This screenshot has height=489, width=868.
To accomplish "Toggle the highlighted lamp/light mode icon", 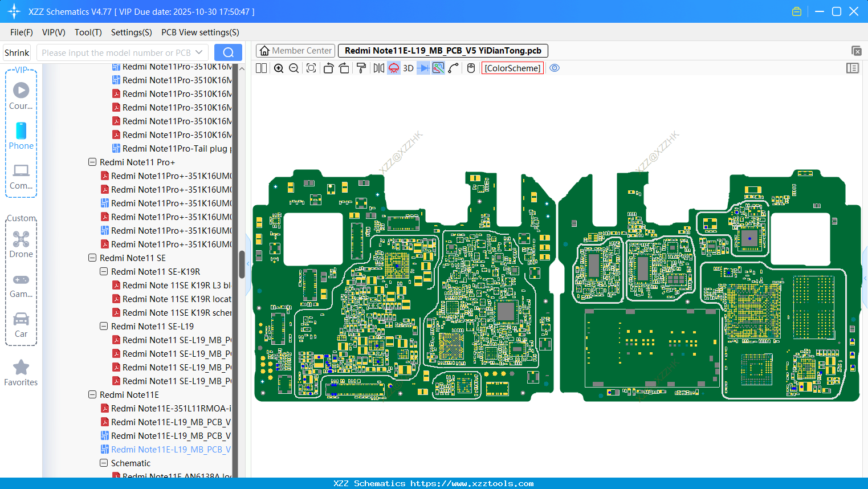I will pyautogui.click(x=393, y=68).
